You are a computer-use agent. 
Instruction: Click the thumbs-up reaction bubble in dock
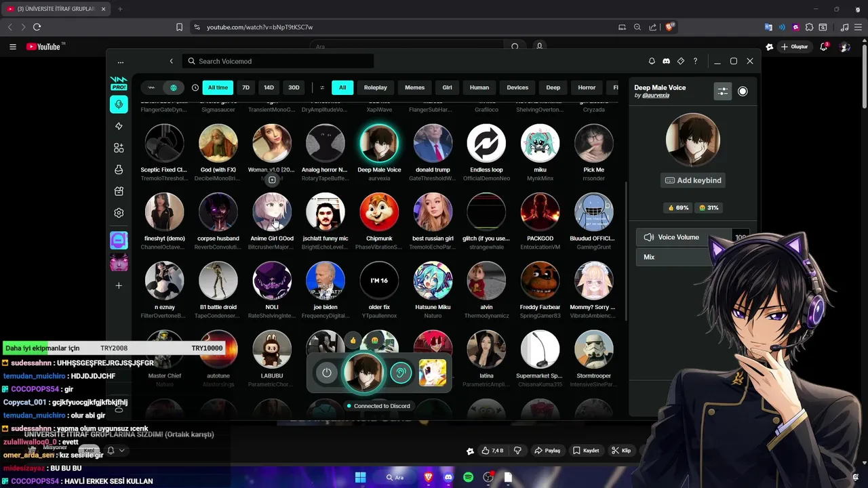point(353,340)
